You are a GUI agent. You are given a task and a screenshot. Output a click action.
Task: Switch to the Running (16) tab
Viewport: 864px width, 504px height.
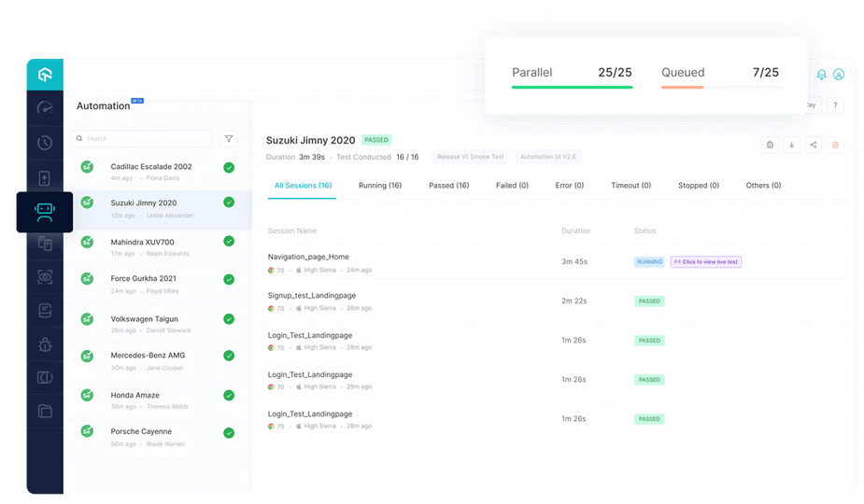point(380,186)
